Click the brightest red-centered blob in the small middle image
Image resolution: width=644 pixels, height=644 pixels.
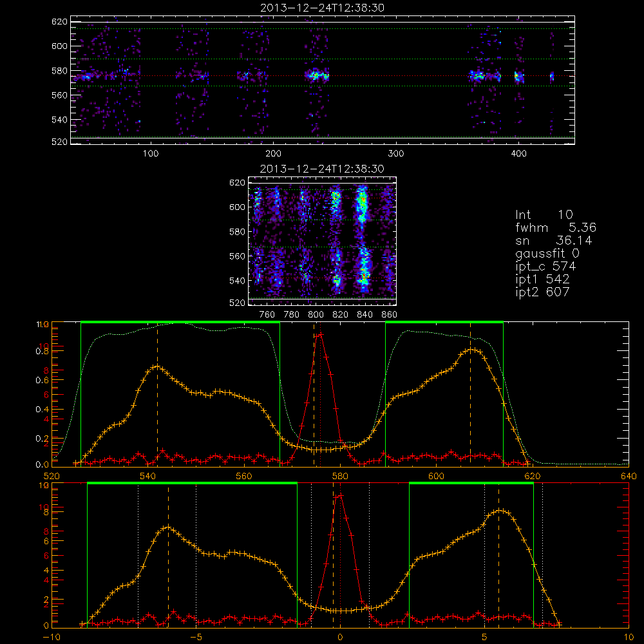(363, 200)
